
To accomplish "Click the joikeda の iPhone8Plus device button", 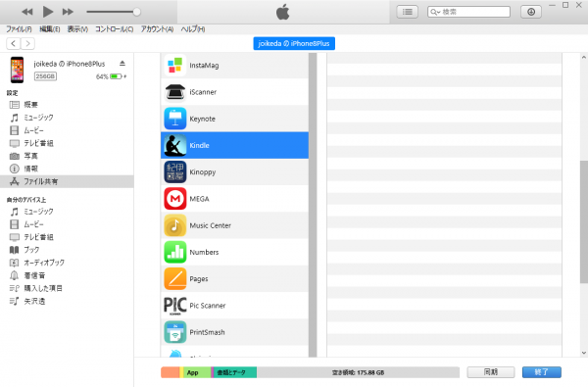I will pos(294,43).
